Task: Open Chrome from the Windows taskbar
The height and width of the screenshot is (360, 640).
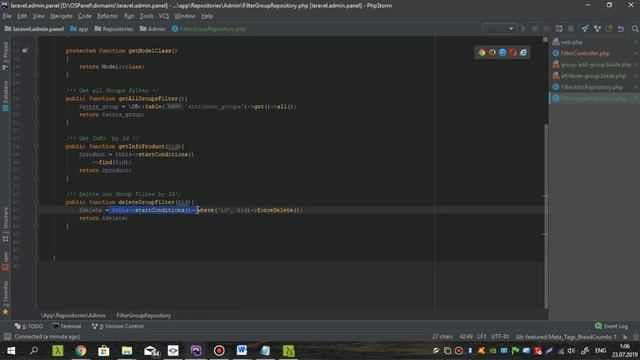Action: 81,351
